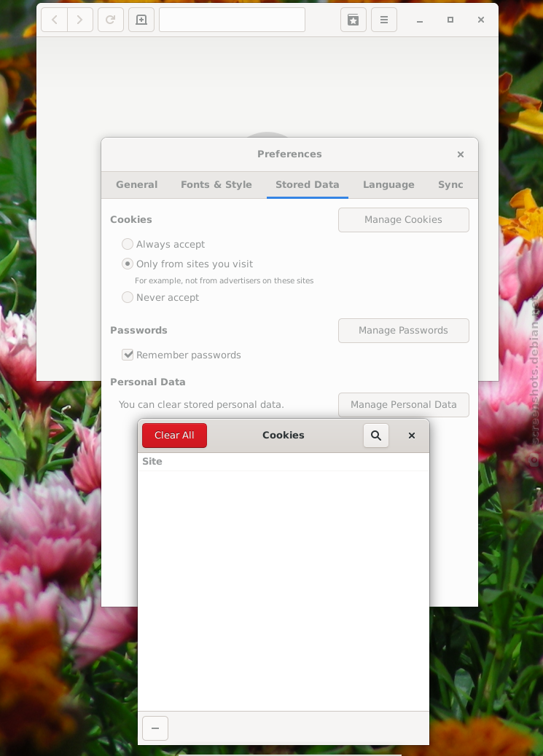Screen dimensions: 543x756
Task: Go forward using the browser forward arrow
Action: pos(80,20)
